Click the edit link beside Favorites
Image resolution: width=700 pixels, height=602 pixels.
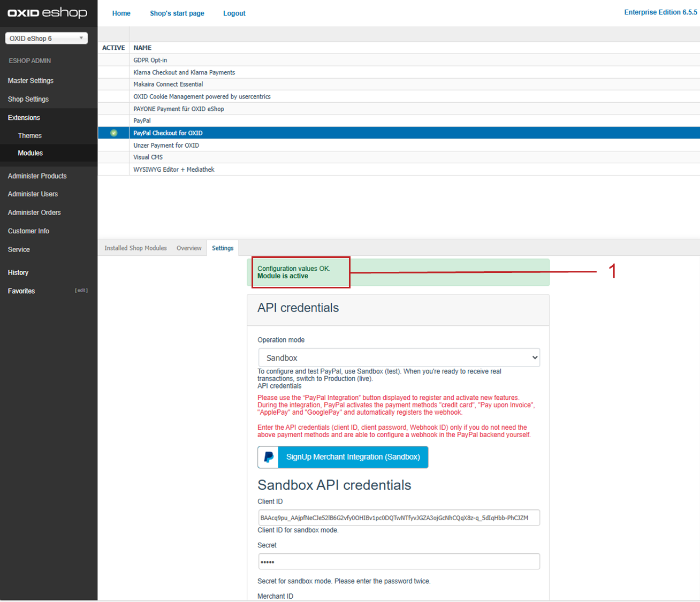click(81, 291)
